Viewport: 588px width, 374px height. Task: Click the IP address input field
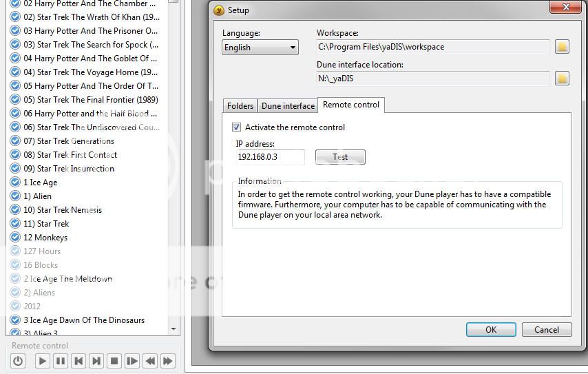tap(270, 157)
